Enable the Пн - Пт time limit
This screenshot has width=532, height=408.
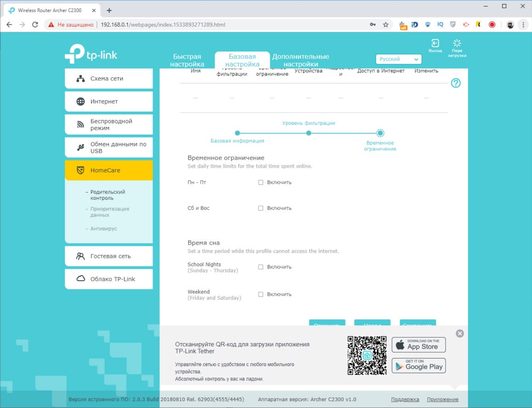(x=261, y=182)
